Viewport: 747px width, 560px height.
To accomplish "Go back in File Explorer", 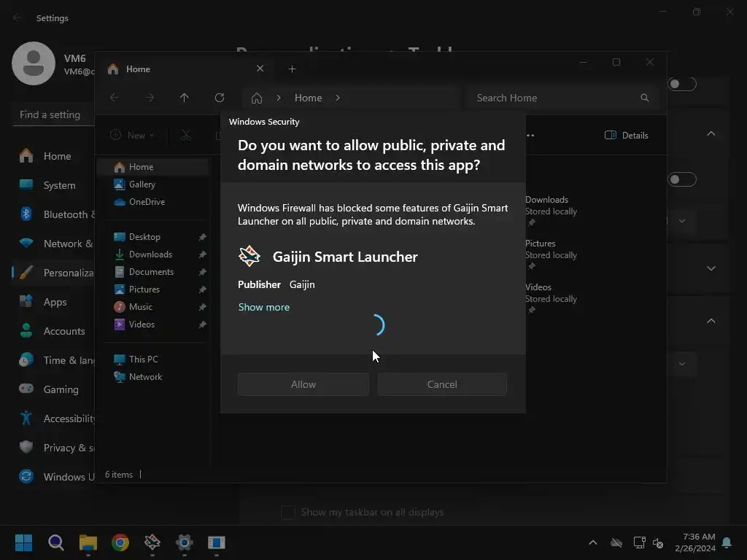I will point(115,98).
